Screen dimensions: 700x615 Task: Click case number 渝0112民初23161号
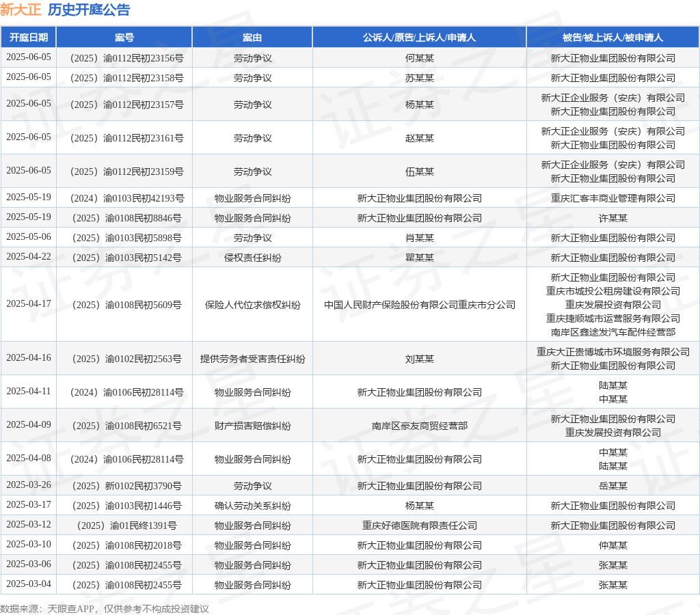click(126, 138)
